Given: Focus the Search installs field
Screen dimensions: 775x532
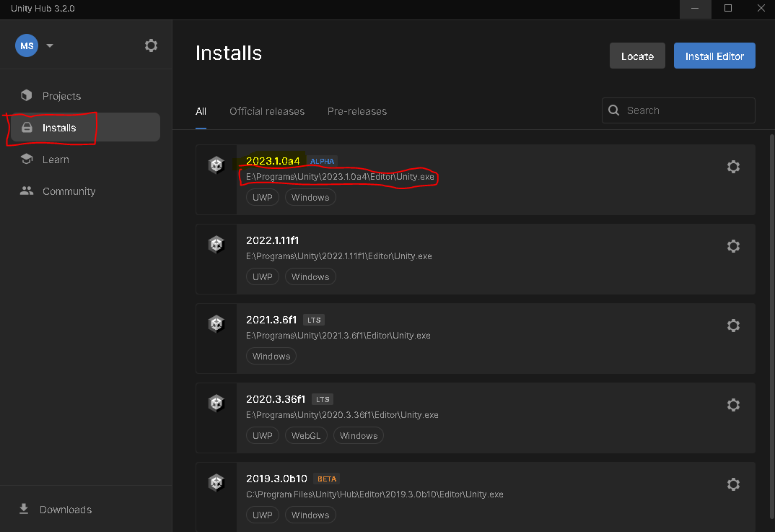Looking at the screenshot, I should (678, 110).
